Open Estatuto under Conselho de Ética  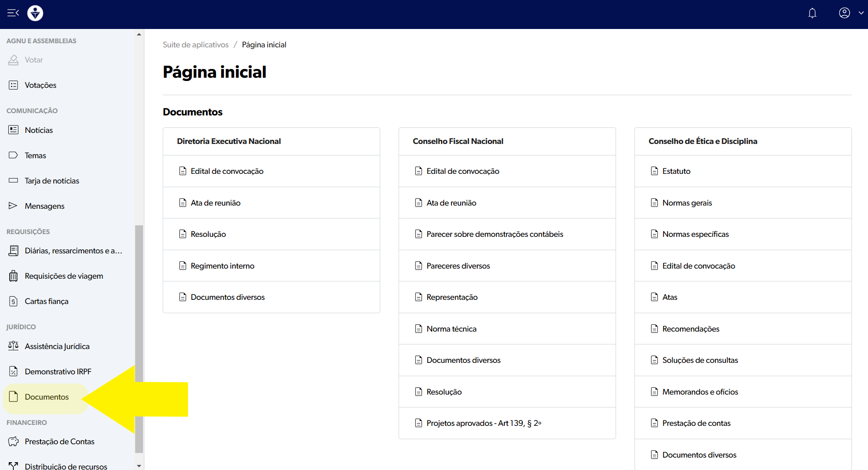(676, 171)
